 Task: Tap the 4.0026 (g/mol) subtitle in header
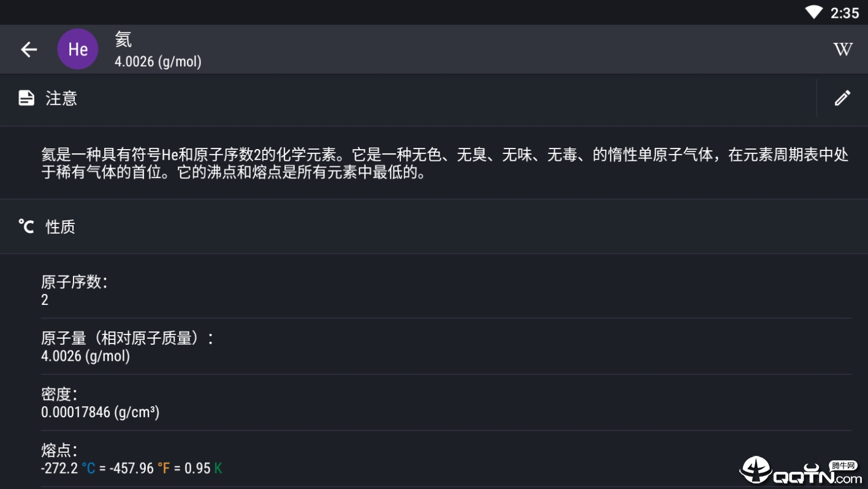pyautogui.click(x=158, y=61)
